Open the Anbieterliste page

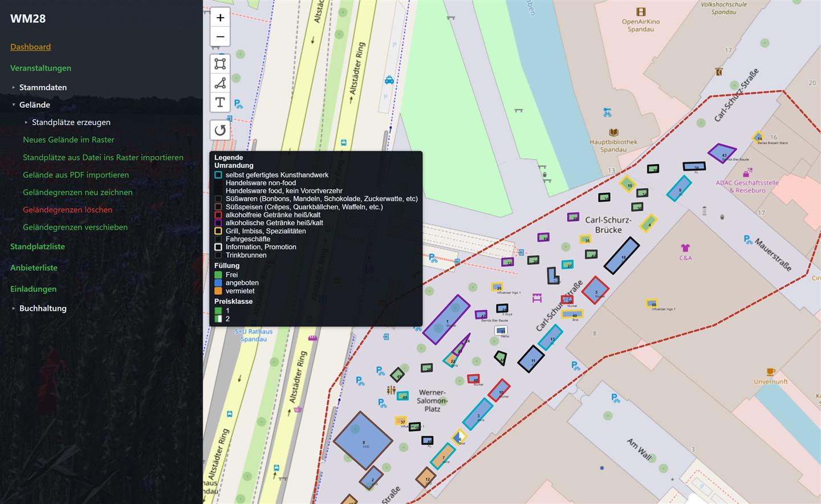click(34, 267)
